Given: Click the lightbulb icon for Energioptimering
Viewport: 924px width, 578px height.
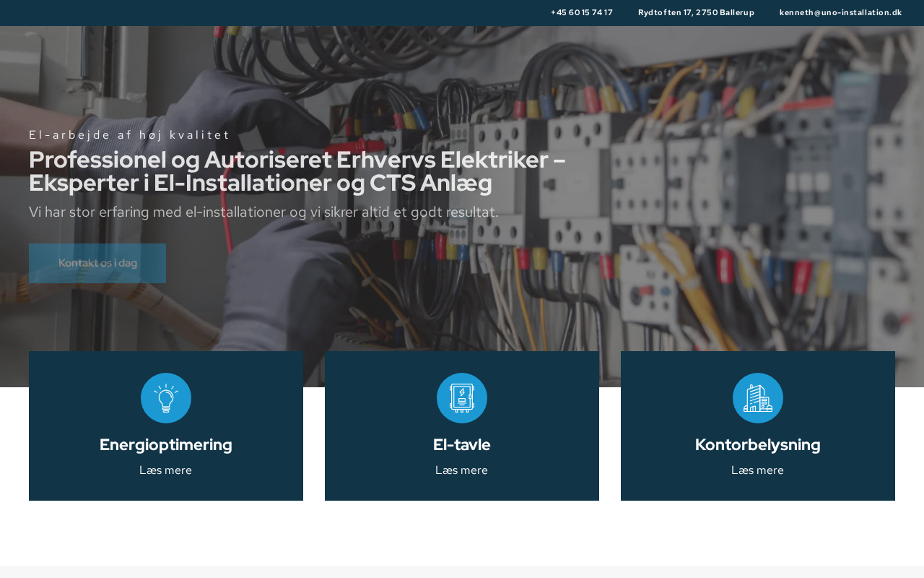Looking at the screenshot, I should [166, 398].
